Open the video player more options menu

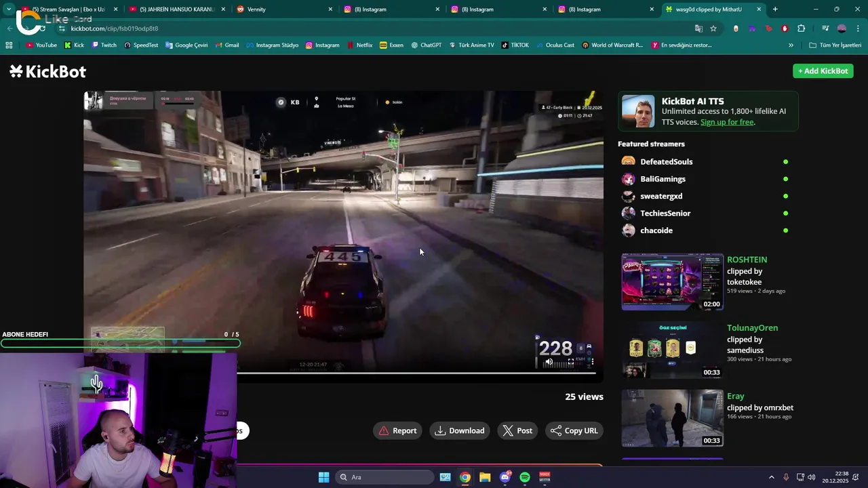pos(592,362)
